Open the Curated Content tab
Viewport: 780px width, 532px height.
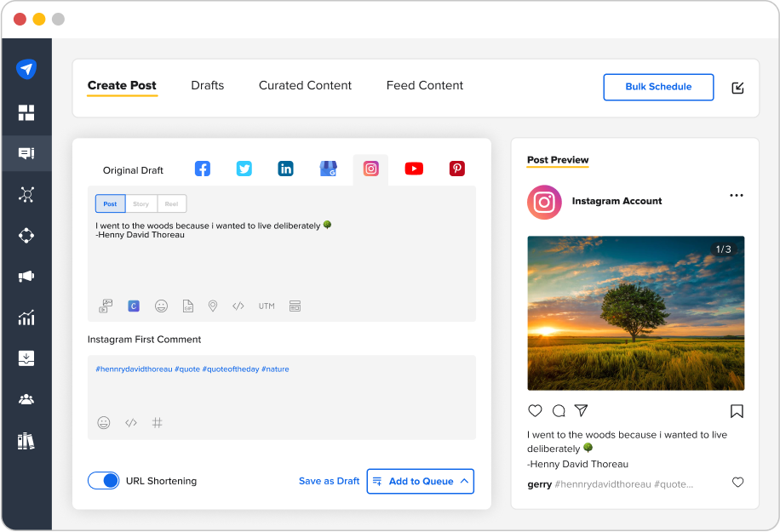click(305, 86)
